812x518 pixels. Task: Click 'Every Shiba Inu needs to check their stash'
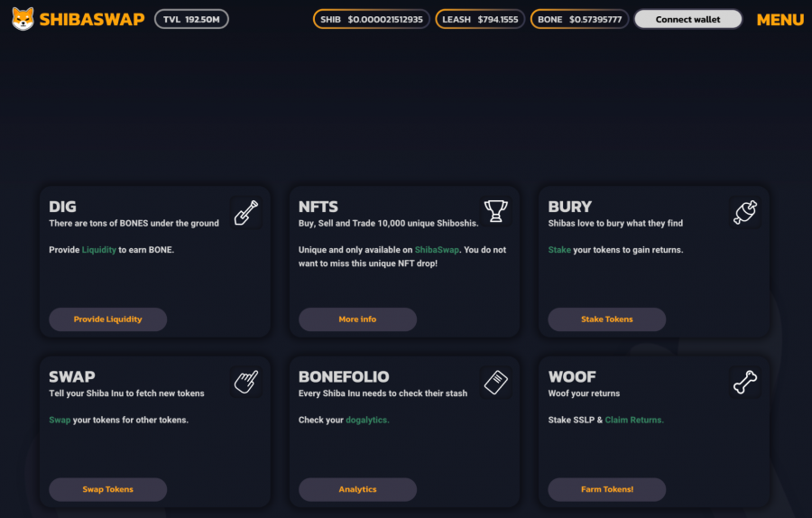pyautogui.click(x=383, y=393)
